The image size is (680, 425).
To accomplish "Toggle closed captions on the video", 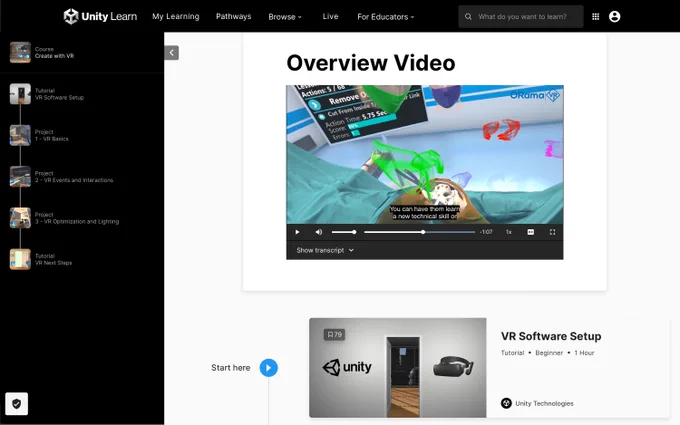I will [x=530, y=232].
